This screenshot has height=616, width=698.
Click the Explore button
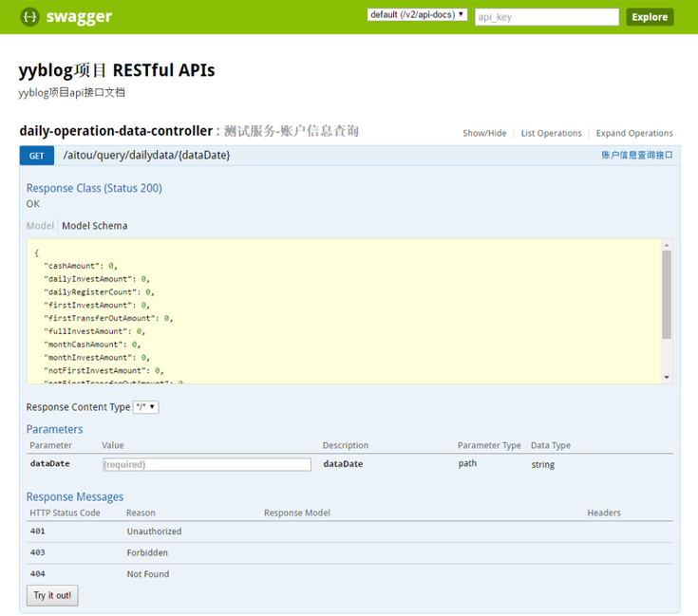point(650,17)
